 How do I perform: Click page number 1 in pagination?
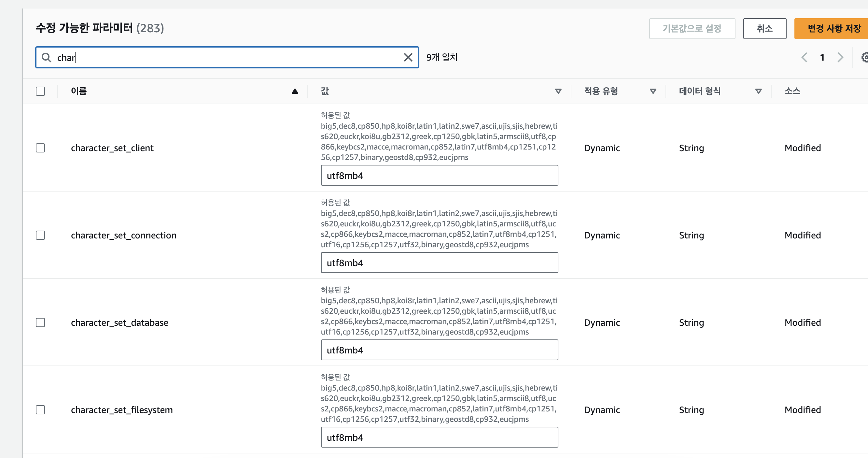[x=822, y=58]
